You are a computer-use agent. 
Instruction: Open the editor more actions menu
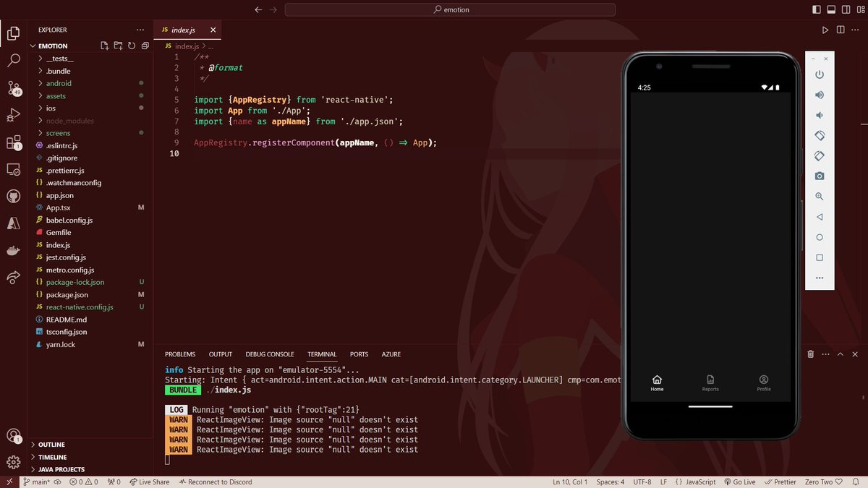click(x=856, y=30)
